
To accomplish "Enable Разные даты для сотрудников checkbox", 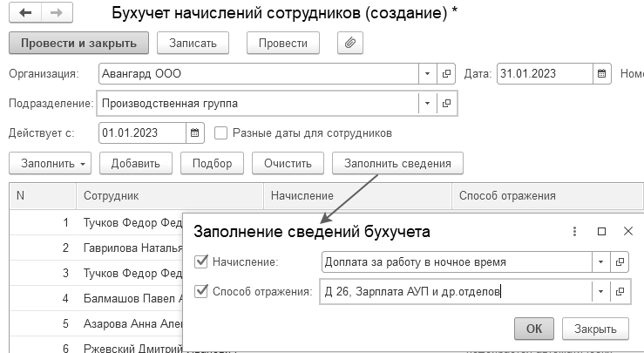I will tap(220, 133).
